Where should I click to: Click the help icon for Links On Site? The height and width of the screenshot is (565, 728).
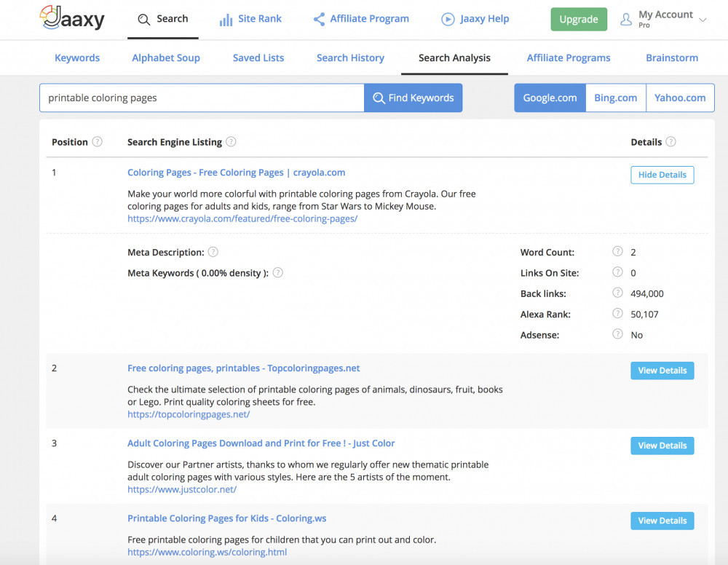[x=617, y=272]
